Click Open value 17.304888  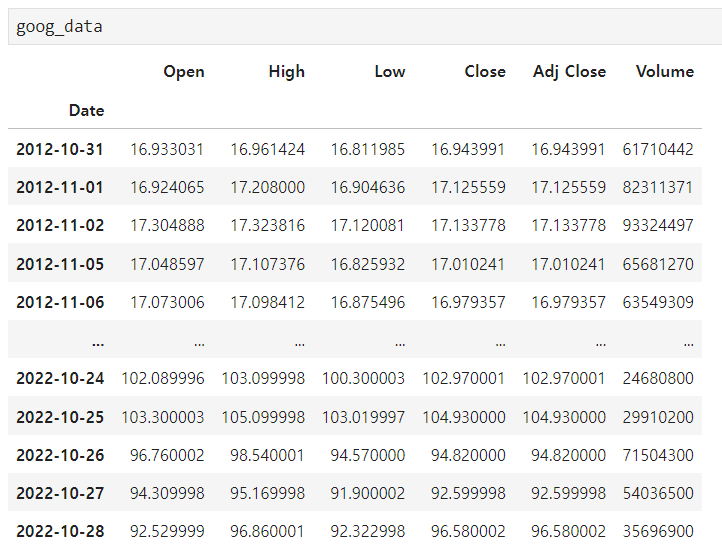pyautogui.click(x=167, y=226)
